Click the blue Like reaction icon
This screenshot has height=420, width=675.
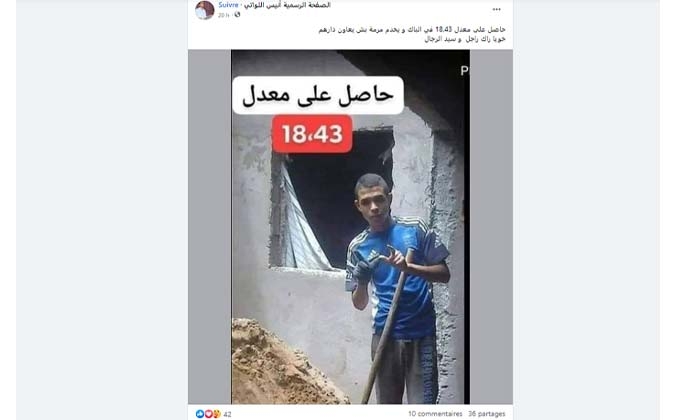point(200,414)
